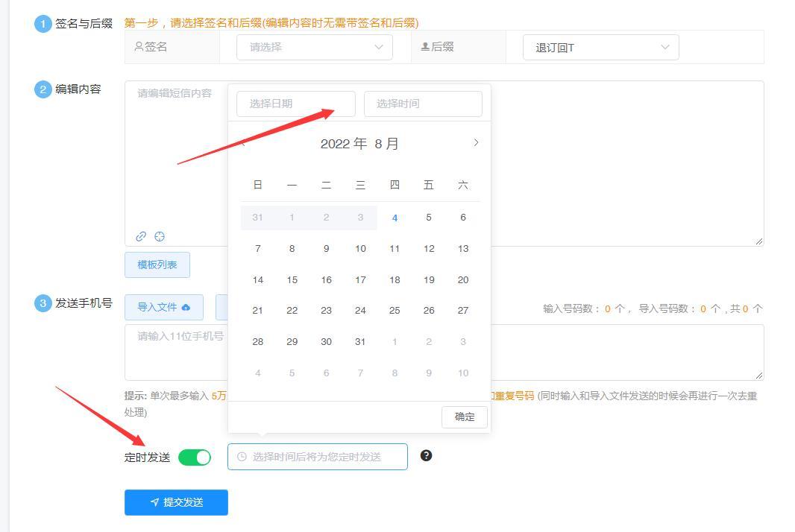Click the 选择日期 input field

[x=296, y=104]
